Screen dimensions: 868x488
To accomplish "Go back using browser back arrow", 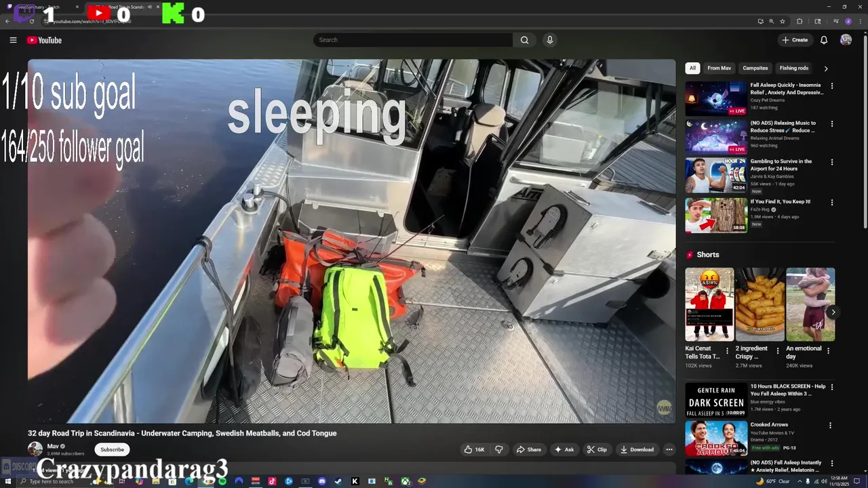I will coord(7,21).
